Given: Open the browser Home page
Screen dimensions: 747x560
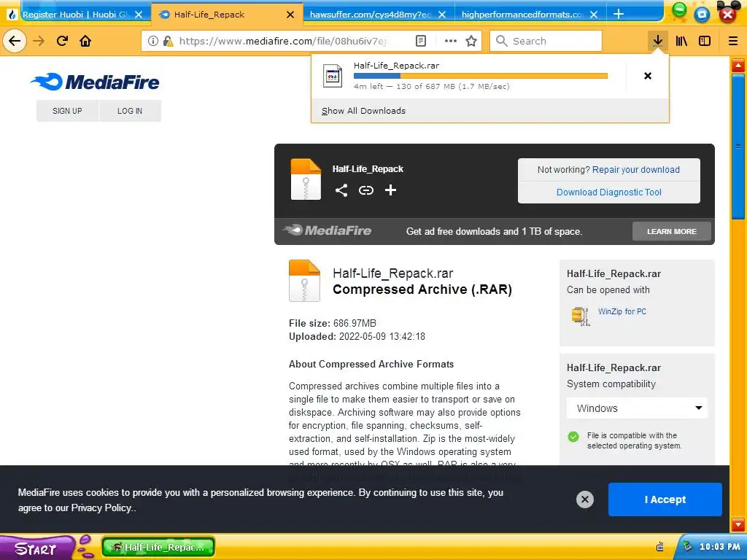Looking at the screenshot, I should 85,41.
